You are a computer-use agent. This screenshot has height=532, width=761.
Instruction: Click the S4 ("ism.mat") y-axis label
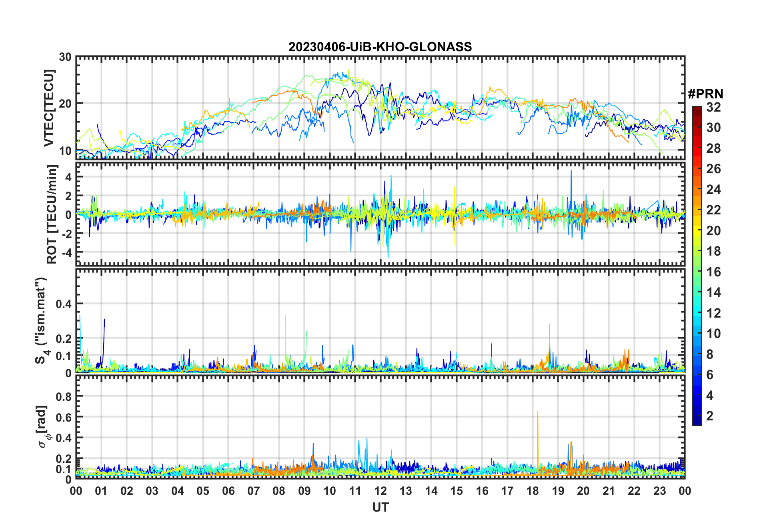(42, 320)
